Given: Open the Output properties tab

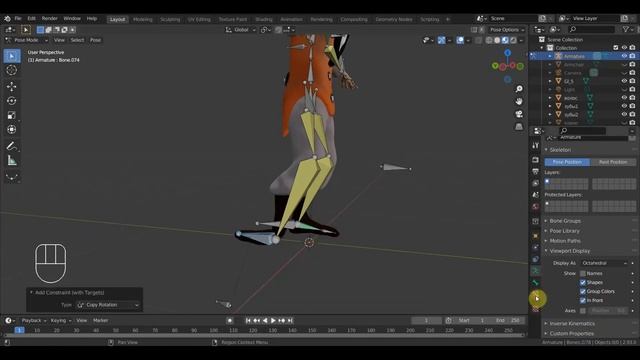Looking at the screenshot, I should (536, 171).
